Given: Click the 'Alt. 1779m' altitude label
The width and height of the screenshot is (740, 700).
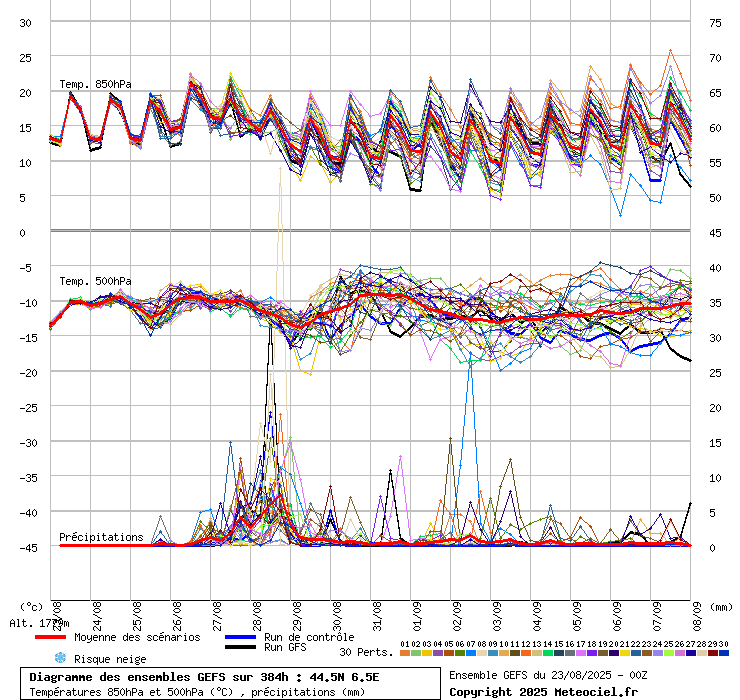Looking at the screenshot, I should point(39,623).
